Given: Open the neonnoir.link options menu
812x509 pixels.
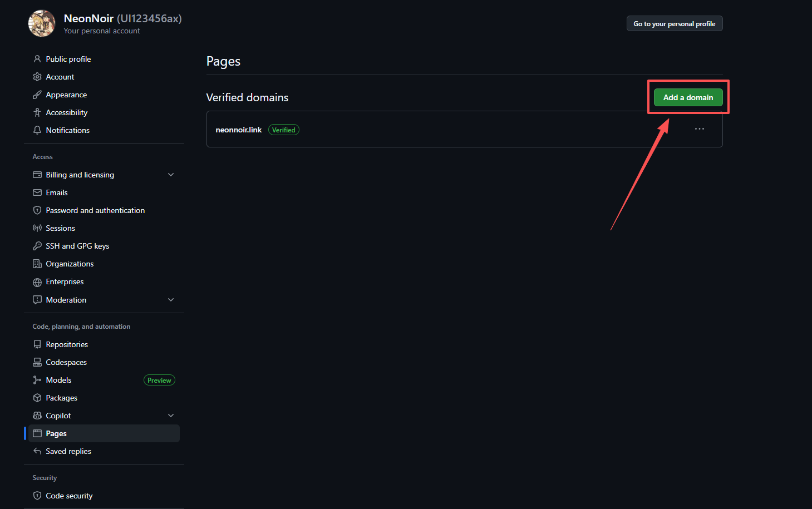Looking at the screenshot, I should click(x=700, y=129).
